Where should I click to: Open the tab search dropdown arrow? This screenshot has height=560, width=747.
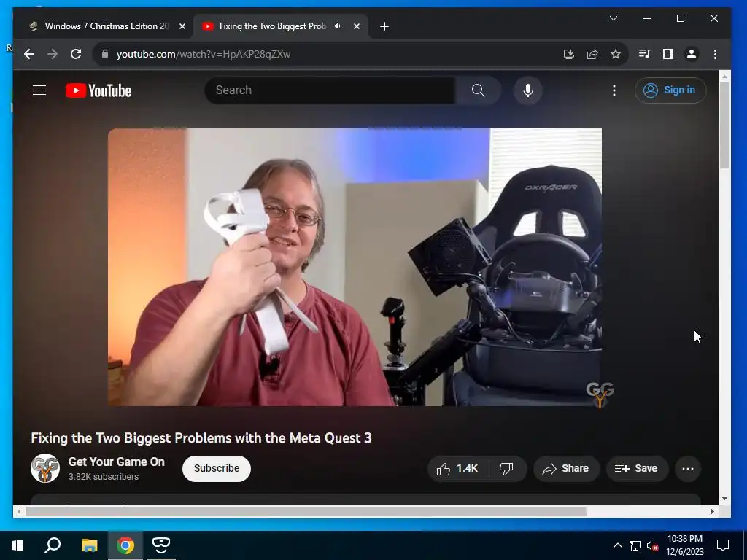[x=614, y=18]
